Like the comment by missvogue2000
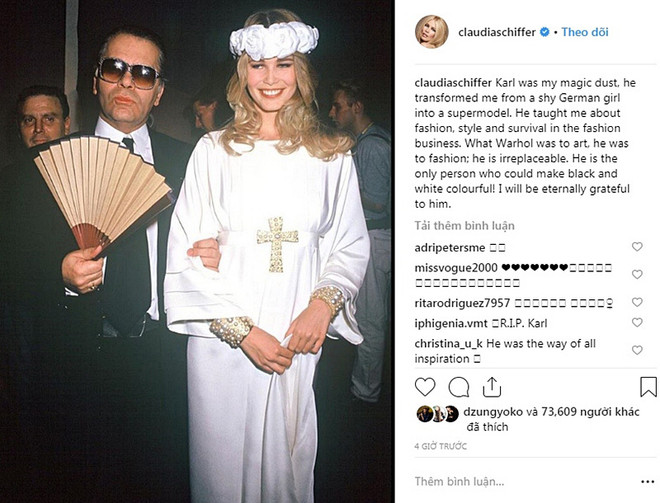660x503 pixels. (637, 274)
